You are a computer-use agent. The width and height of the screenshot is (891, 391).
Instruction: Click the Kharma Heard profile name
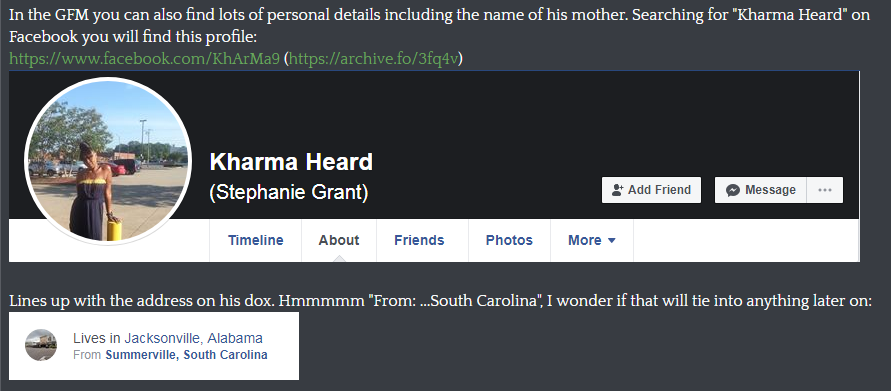[x=291, y=163]
